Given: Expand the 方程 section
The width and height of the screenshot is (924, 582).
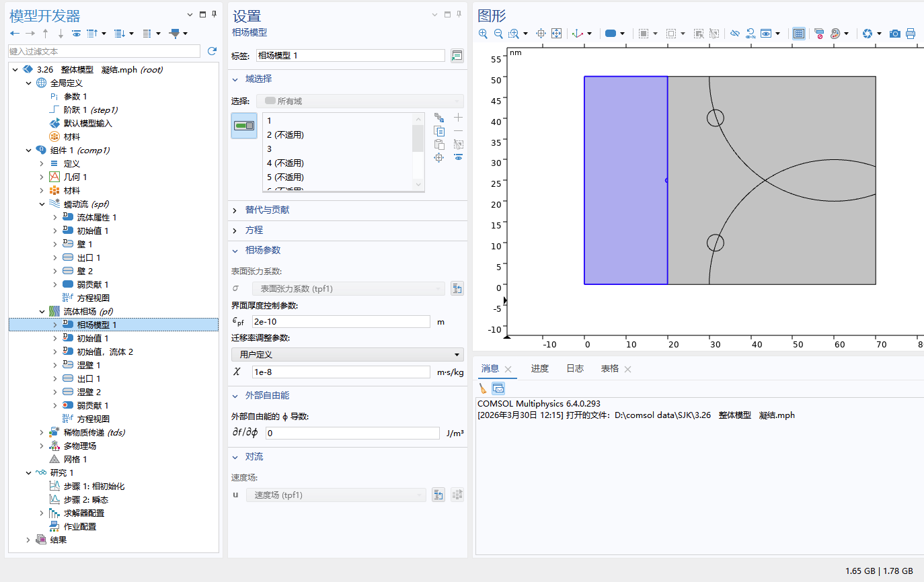Looking at the screenshot, I should point(235,230).
